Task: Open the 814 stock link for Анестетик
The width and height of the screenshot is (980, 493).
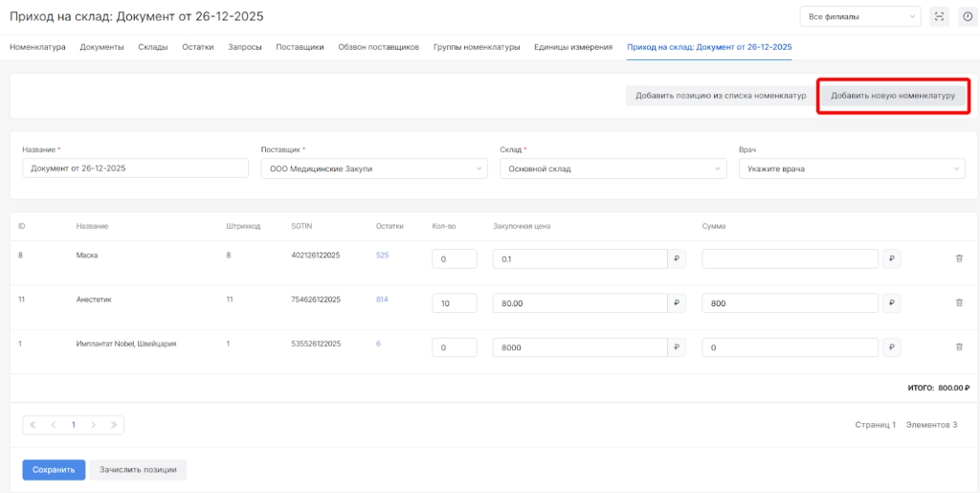Action: (x=382, y=300)
